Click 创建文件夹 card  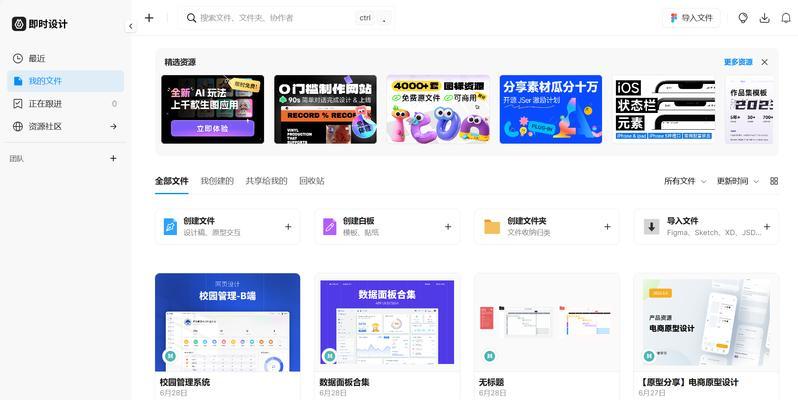click(547, 226)
